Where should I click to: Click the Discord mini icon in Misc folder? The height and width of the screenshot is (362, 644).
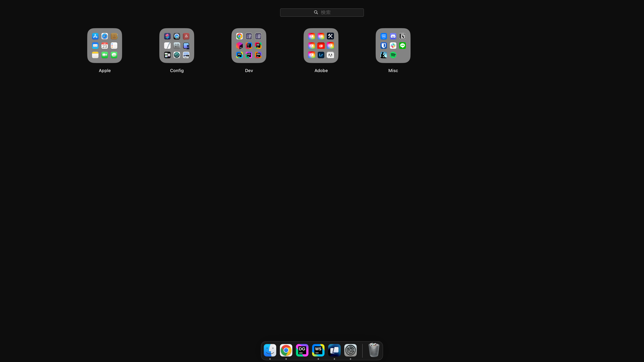[393, 36]
